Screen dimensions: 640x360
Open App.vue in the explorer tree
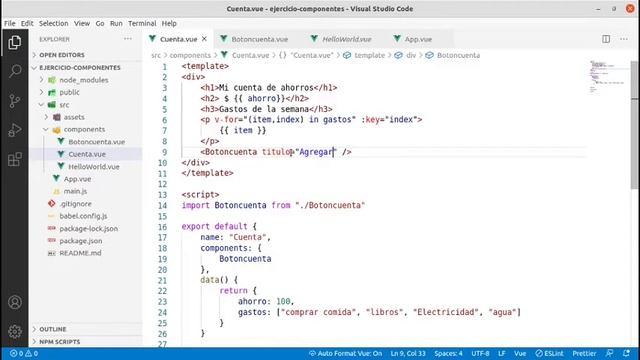77,179
